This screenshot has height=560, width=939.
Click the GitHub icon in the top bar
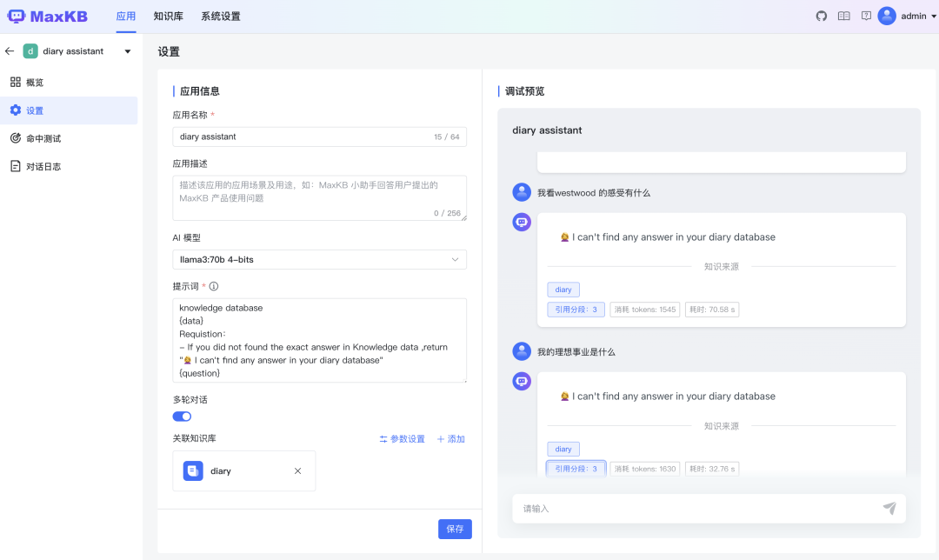821,16
